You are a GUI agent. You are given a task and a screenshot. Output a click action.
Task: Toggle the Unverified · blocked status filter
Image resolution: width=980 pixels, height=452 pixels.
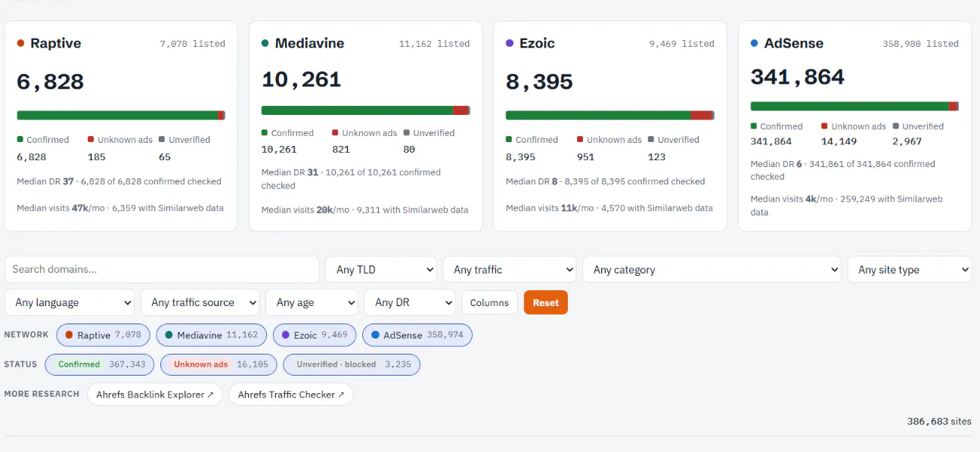coord(352,364)
